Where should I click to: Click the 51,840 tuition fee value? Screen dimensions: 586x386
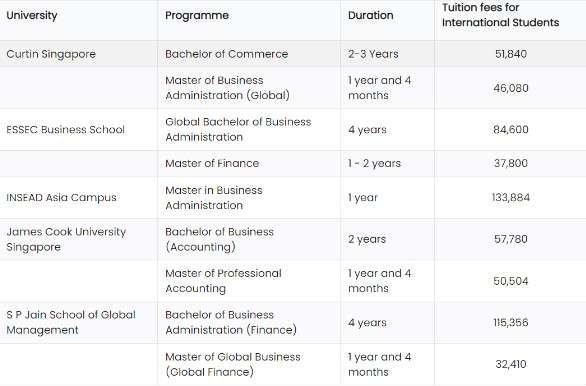click(511, 54)
